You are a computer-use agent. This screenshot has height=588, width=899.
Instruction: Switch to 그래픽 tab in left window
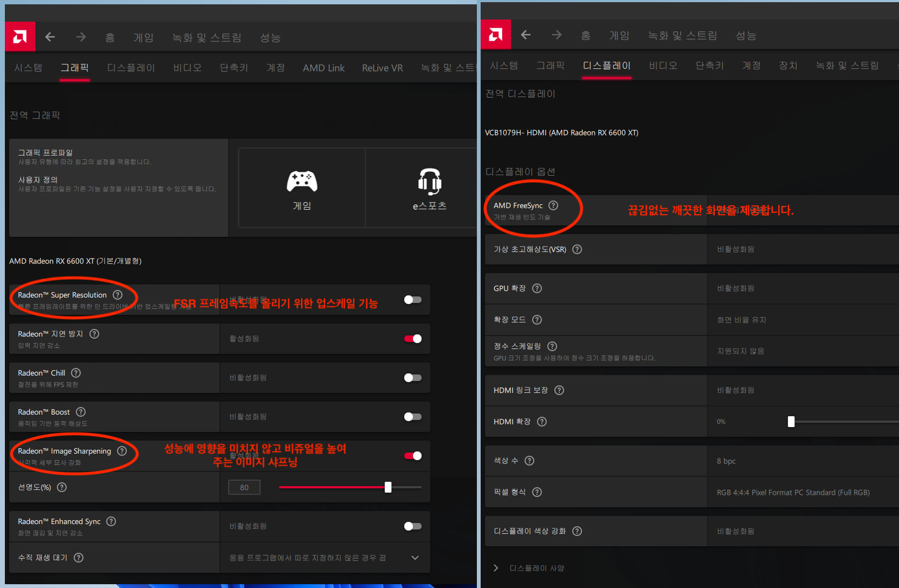(75, 68)
